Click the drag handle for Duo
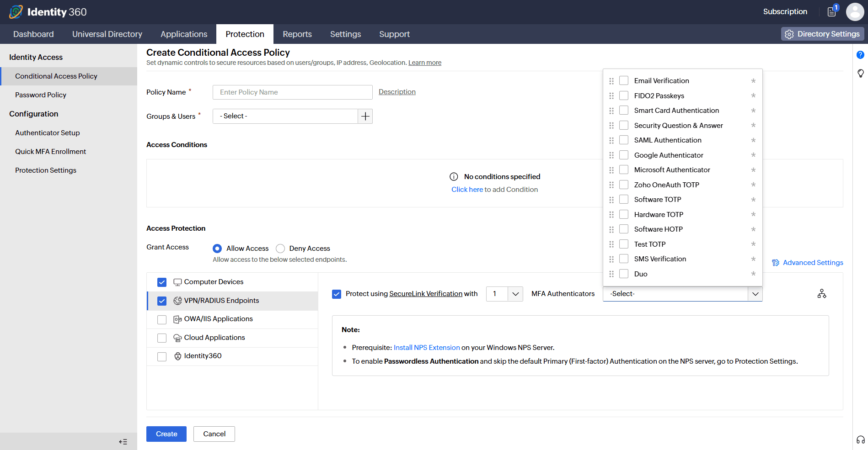 click(611, 274)
